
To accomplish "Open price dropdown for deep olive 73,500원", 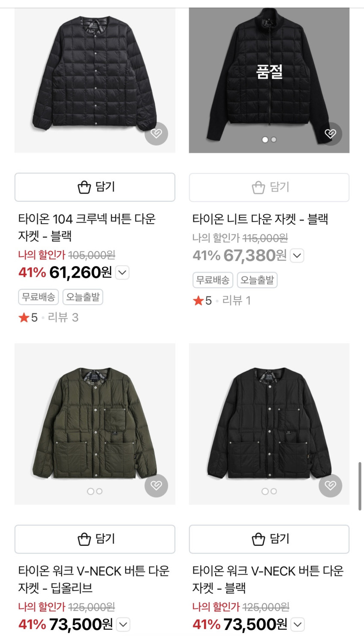I will [x=123, y=624].
